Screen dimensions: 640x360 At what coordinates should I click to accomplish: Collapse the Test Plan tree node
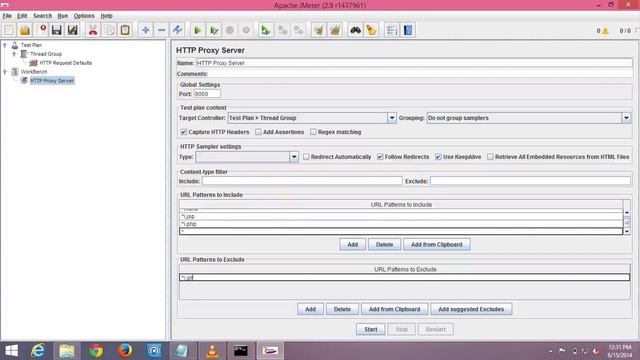coord(5,45)
